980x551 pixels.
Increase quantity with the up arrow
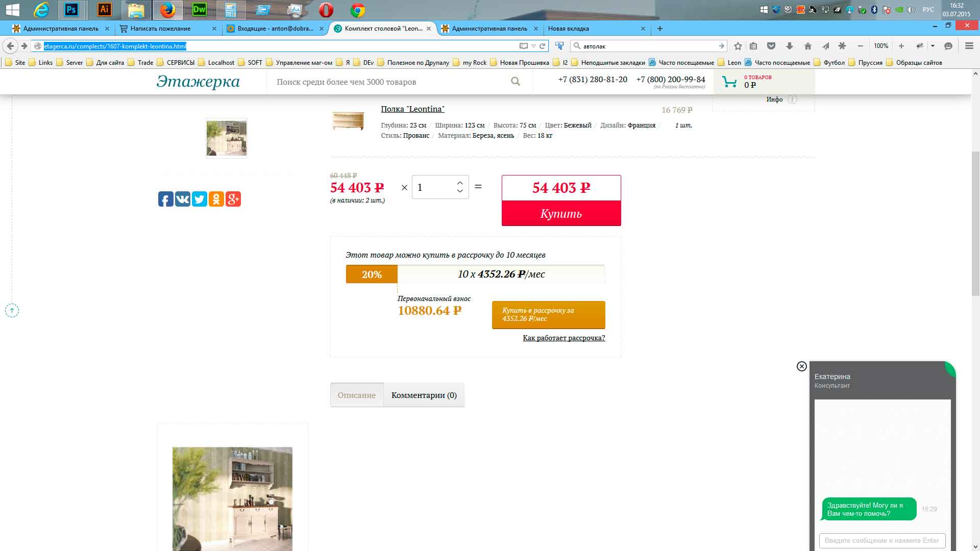pos(460,183)
